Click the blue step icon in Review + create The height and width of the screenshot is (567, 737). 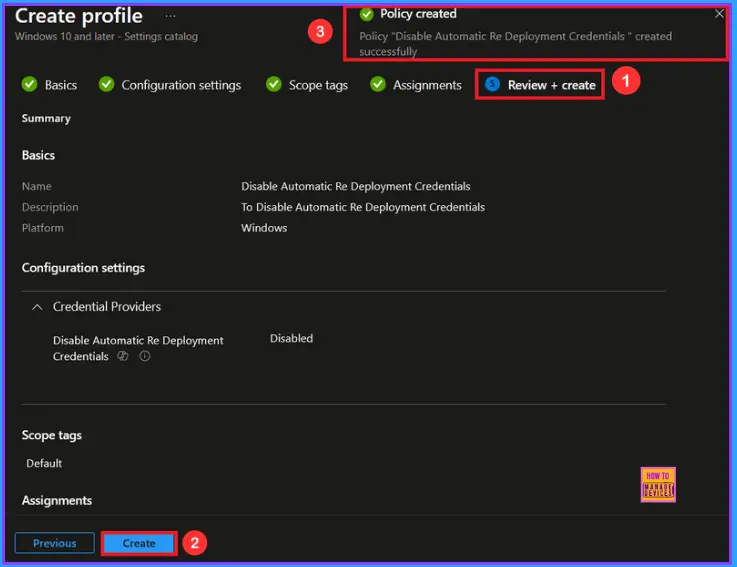(492, 85)
